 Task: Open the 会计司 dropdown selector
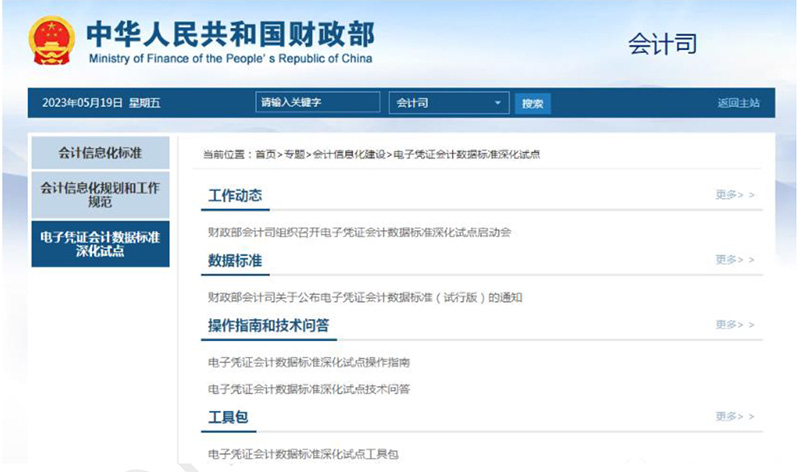click(448, 103)
